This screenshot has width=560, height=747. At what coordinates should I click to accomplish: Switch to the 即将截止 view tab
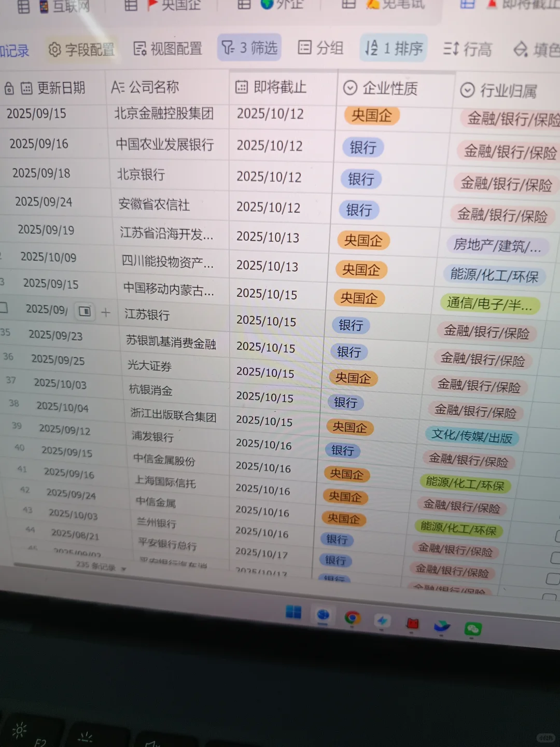coord(510,5)
